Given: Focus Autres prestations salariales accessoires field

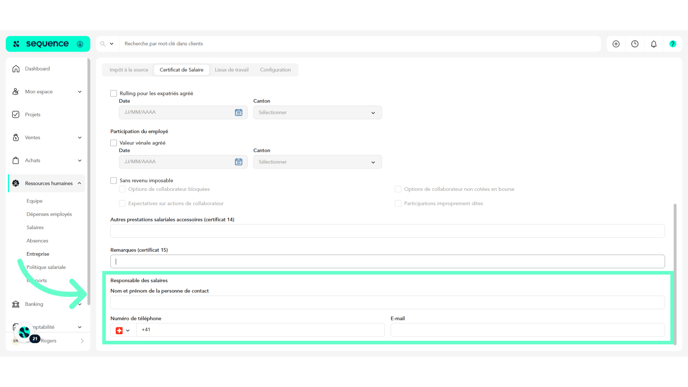Looking at the screenshot, I should tap(387, 231).
